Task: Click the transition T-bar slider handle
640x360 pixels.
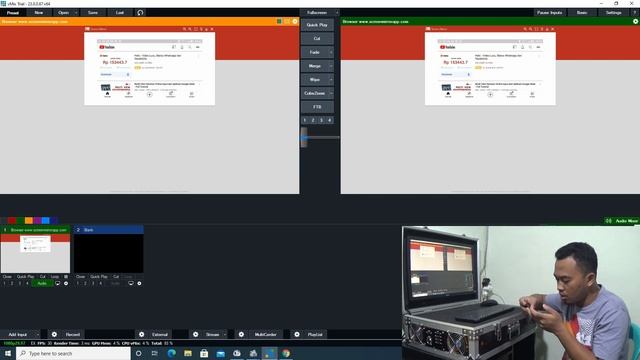Action: (304, 137)
